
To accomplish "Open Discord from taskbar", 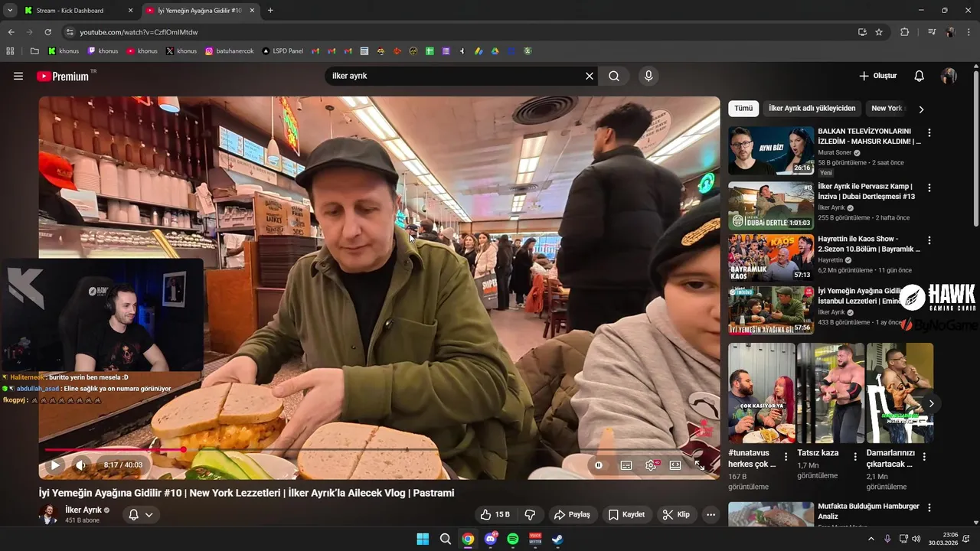I will coord(491,539).
